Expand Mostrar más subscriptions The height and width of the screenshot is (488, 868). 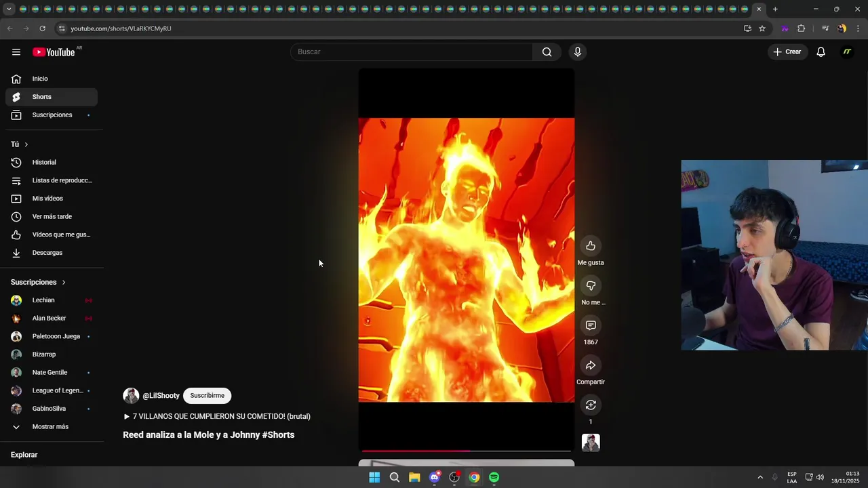(x=52, y=427)
